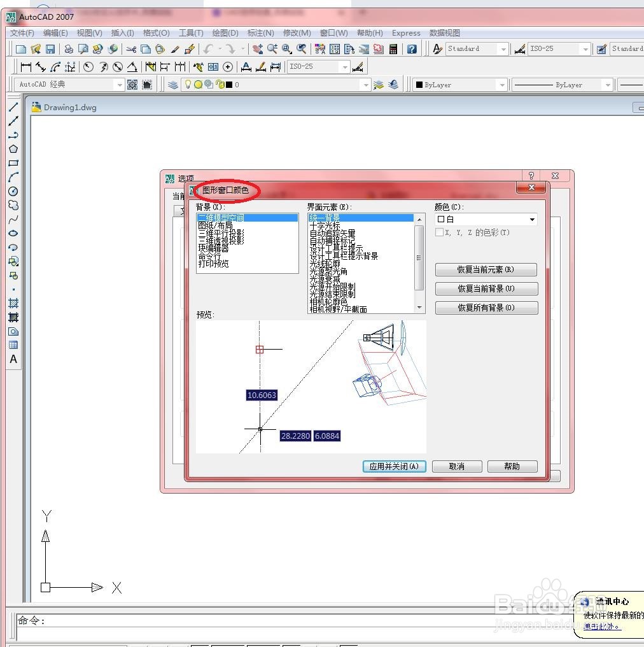Click the Text Style manager icon

point(437,49)
